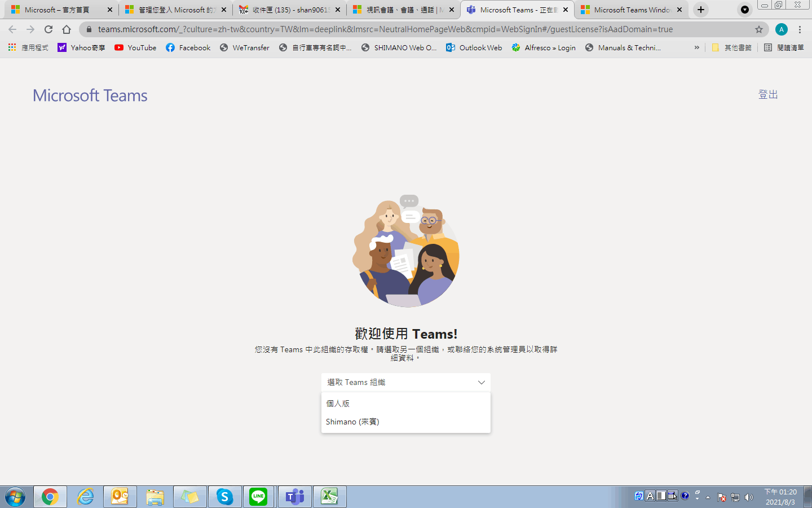Viewport: 812px width, 508px height.
Task: Open Facebook bookmark
Action: [x=188, y=47]
